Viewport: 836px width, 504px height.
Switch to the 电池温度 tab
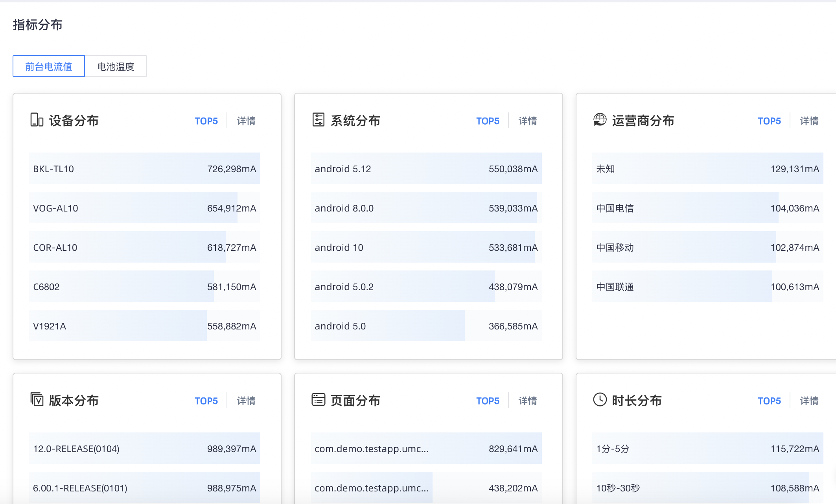[x=116, y=66]
